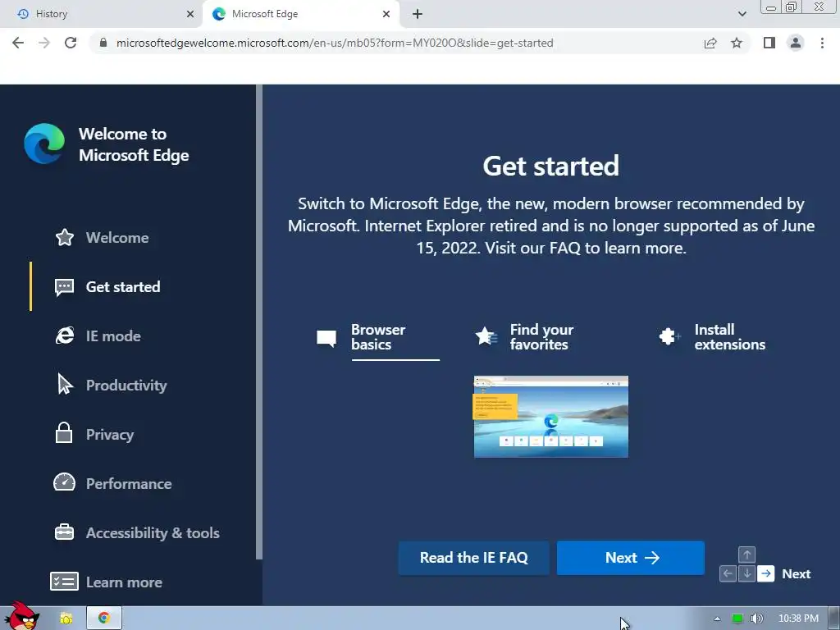Click the Edge logo in sidebar
Screen dimensions: 840x630
44,144
